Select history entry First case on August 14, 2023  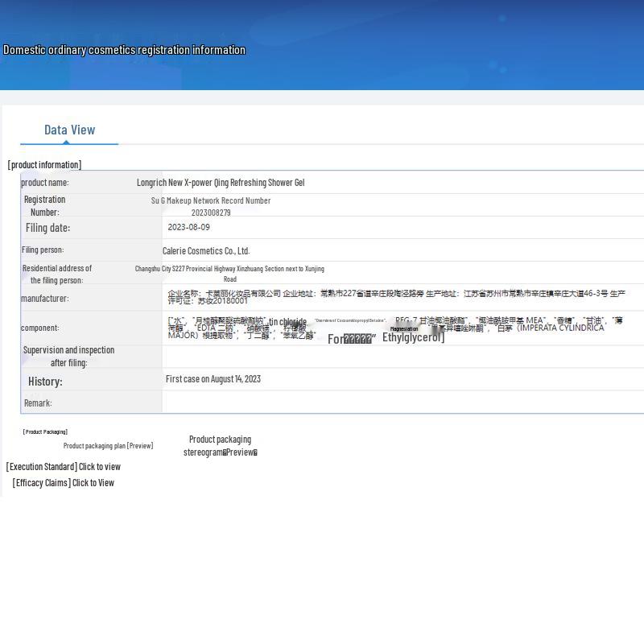(x=213, y=379)
